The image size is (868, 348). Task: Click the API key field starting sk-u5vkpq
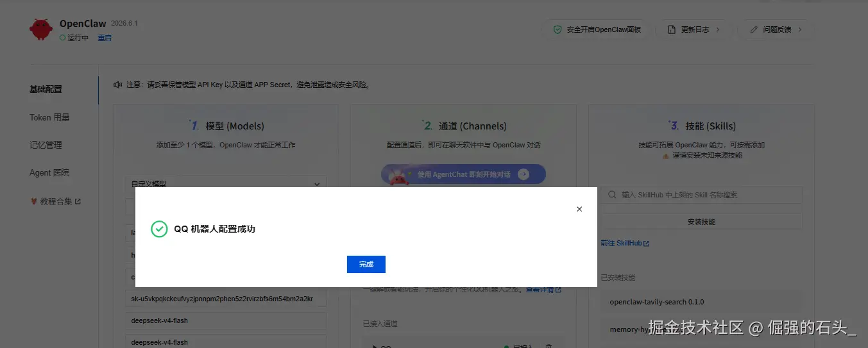(x=225, y=299)
